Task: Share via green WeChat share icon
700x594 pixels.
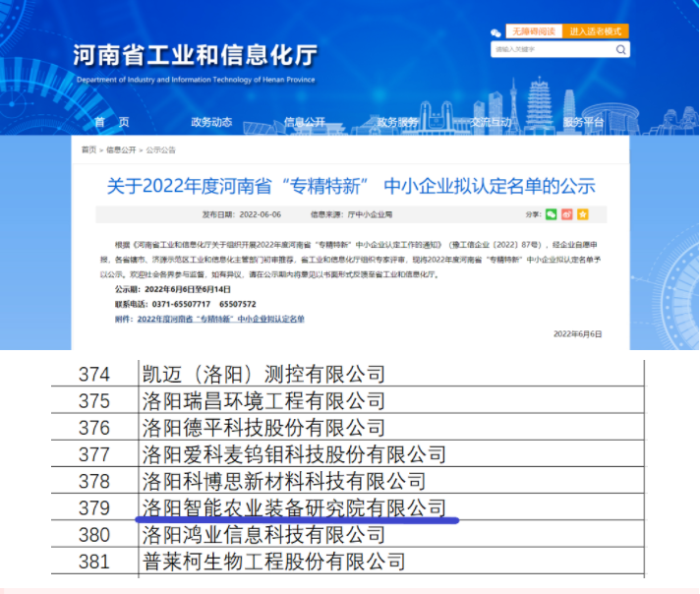Action: [551, 214]
